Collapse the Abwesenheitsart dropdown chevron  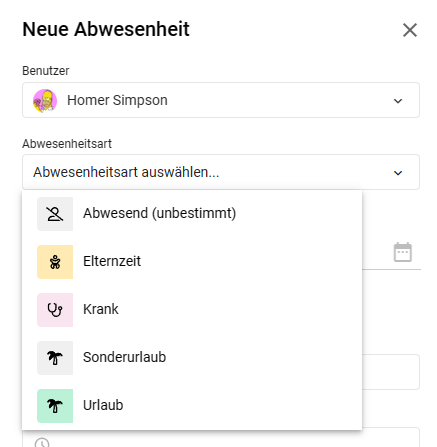click(398, 173)
